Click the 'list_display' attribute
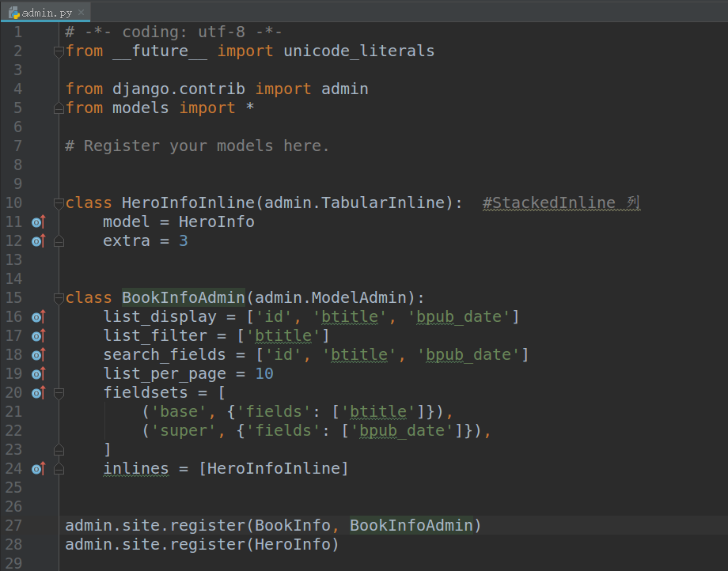The height and width of the screenshot is (571, 728). click(x=160, y=317)
